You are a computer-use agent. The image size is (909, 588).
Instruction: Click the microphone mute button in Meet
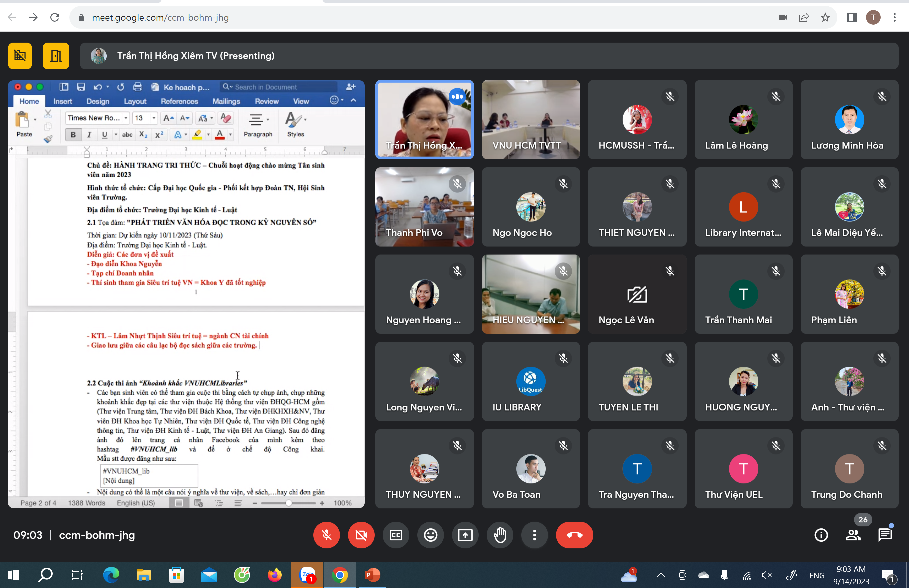(327, 535)
